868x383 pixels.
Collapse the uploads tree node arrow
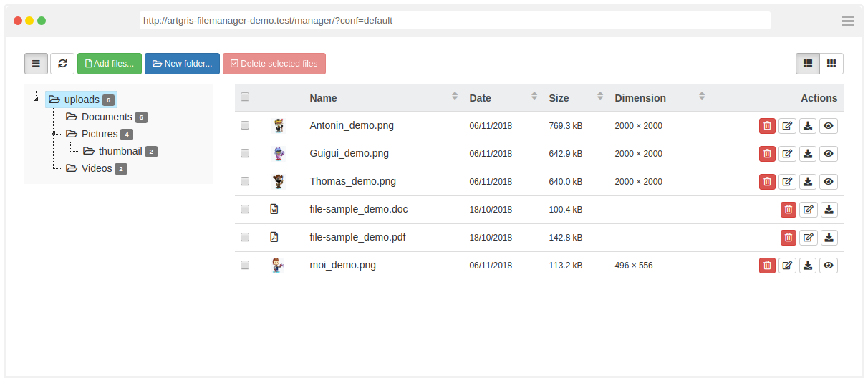36,100
